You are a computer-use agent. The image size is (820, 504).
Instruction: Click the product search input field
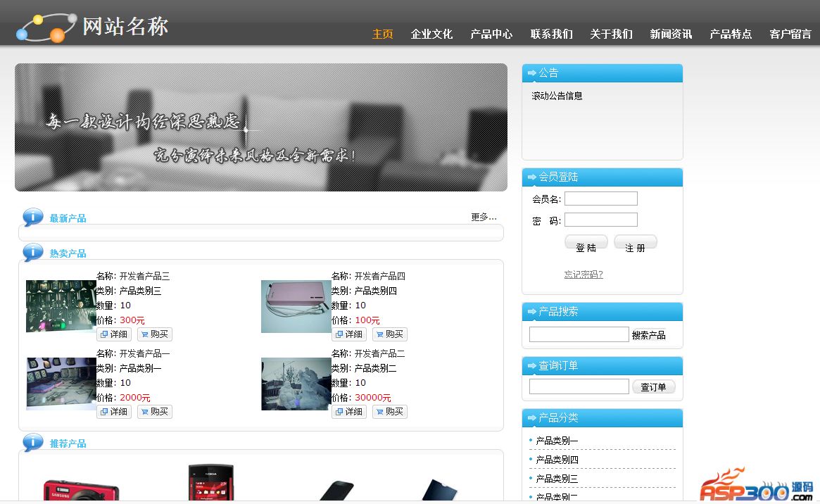[x=579, y=334]
